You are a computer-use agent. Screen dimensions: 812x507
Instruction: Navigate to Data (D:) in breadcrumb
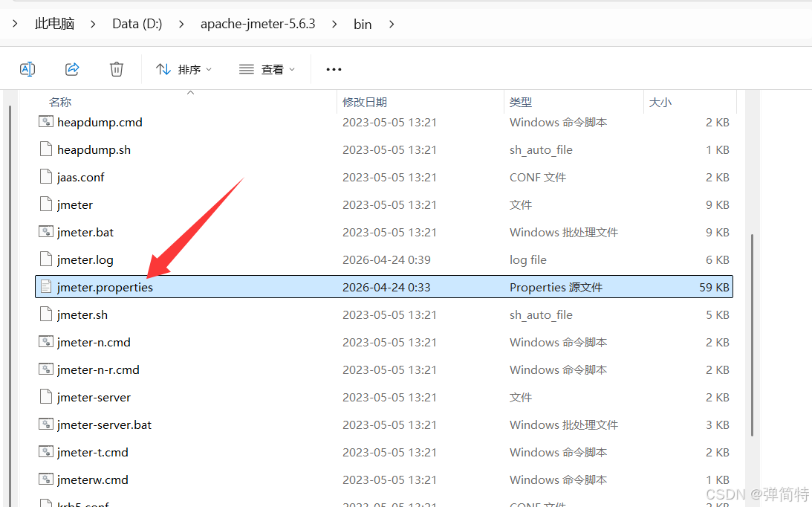[137, 24]
